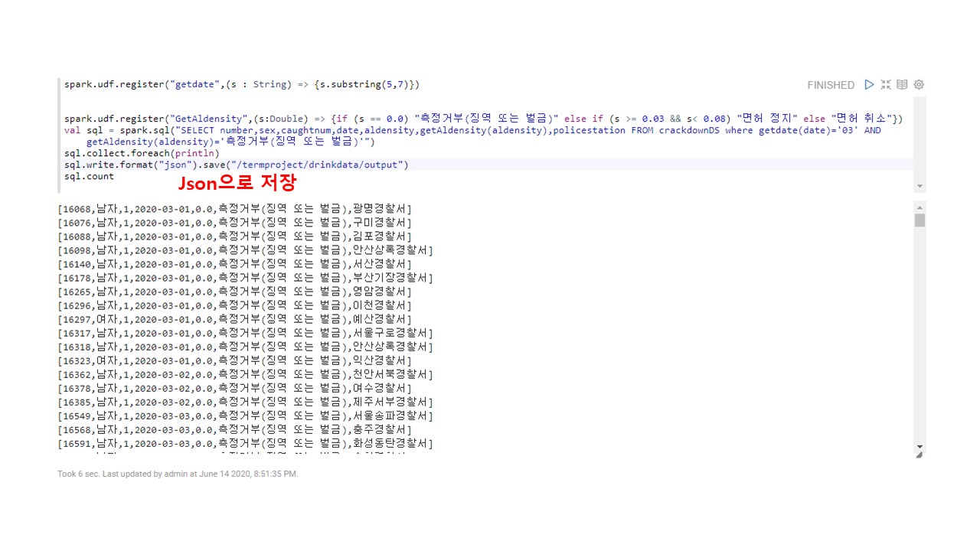
Task: Select output row 16378 여수경찰서
Action: (x=234, y=388)
